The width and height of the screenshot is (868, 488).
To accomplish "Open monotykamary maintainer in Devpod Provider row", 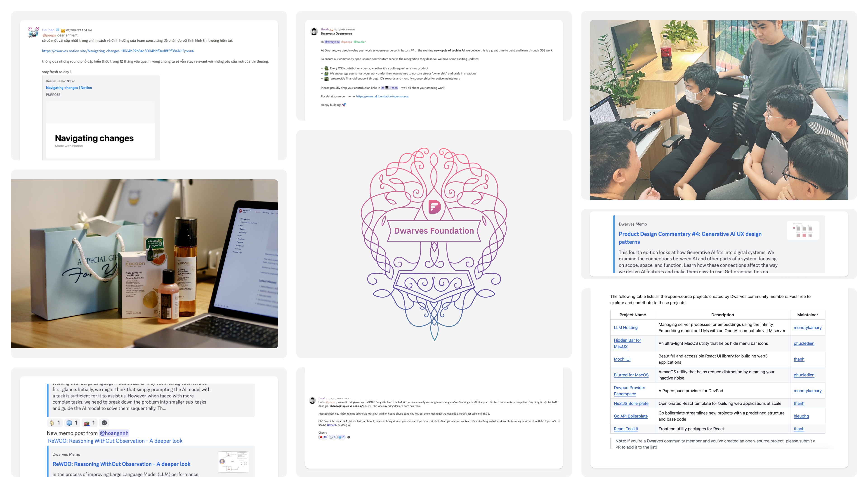I will (808, 391).
